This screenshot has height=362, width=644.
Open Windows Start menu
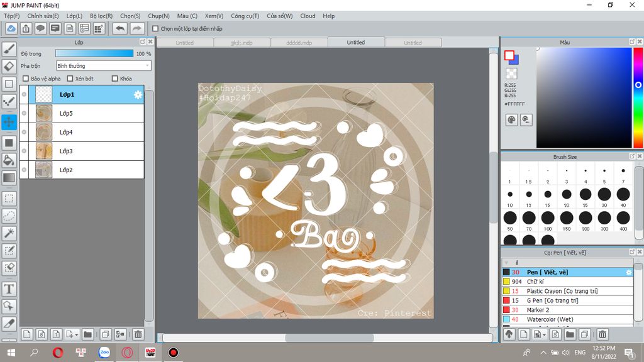coord(11,352)
